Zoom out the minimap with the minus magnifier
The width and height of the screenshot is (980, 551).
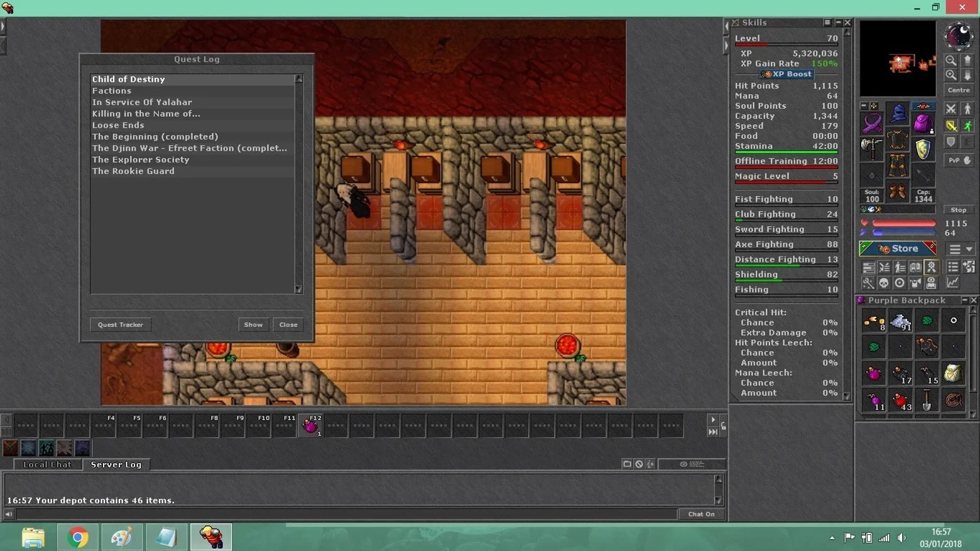coord(951,60)
